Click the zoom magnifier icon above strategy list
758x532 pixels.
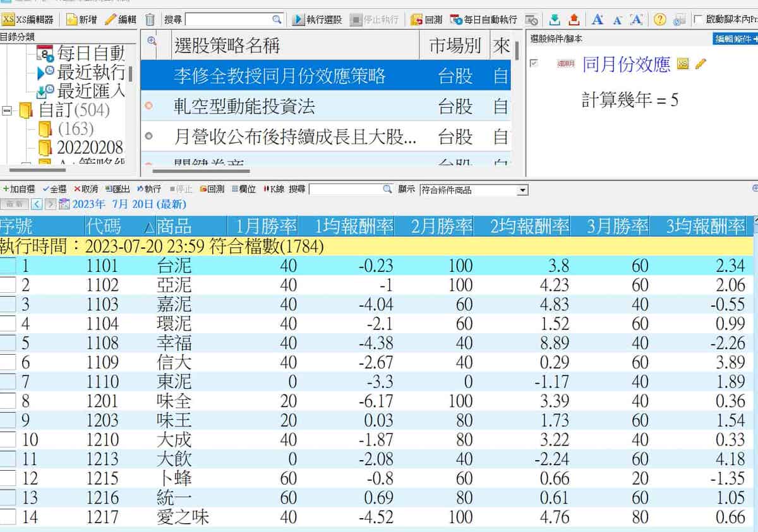(152, 42)
